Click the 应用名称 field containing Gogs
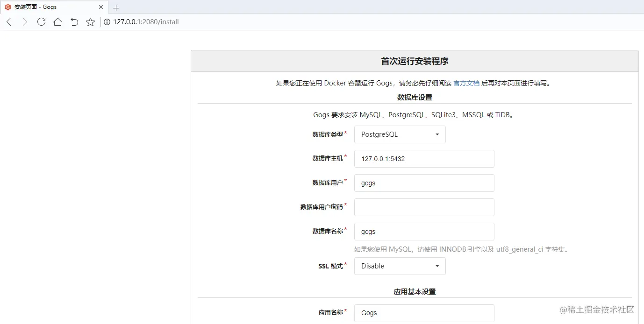644x324 pixels. 424,313
